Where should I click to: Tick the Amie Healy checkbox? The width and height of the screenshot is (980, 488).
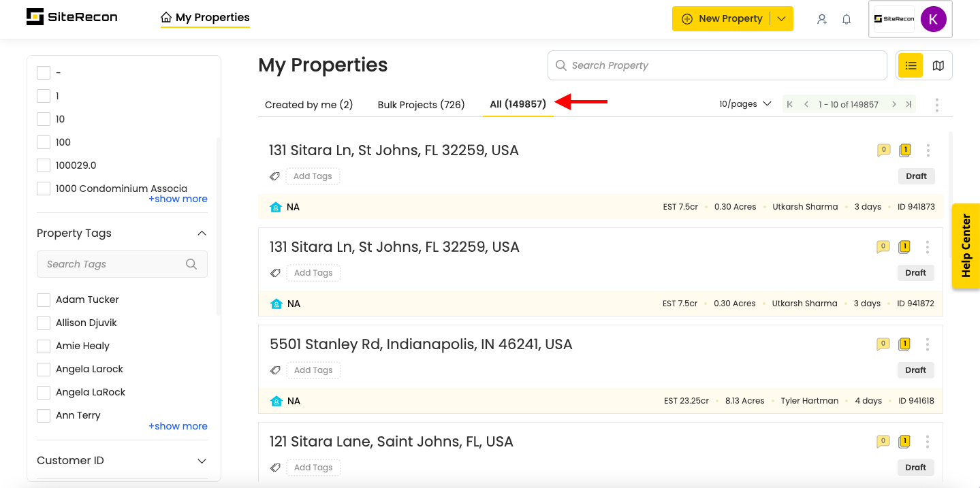[x=44, y=346]
